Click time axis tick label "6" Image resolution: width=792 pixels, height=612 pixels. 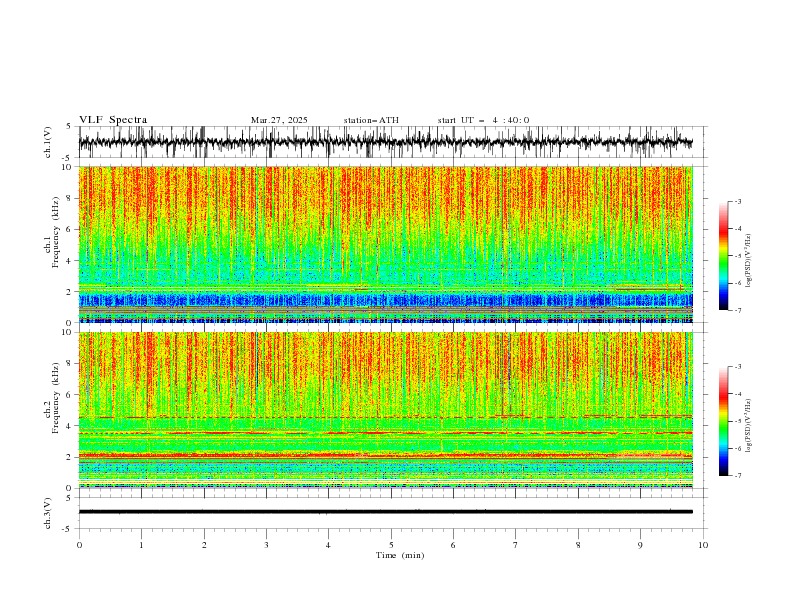453,545
